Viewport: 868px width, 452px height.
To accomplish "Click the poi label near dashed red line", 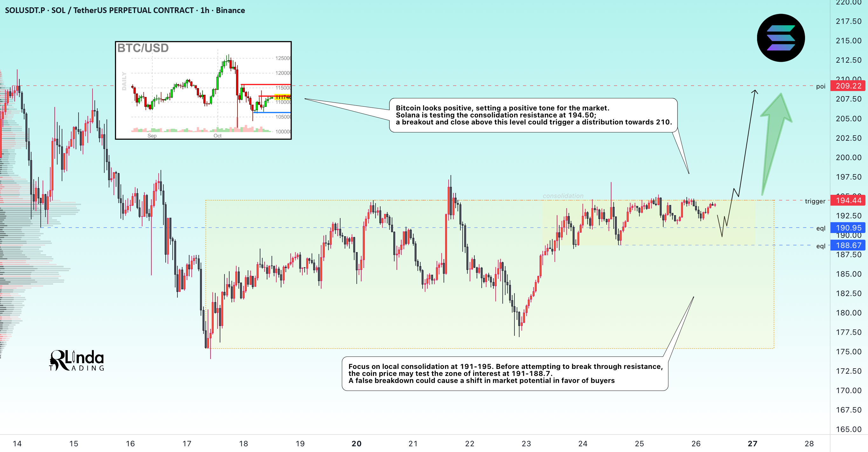I will (821, 87).
